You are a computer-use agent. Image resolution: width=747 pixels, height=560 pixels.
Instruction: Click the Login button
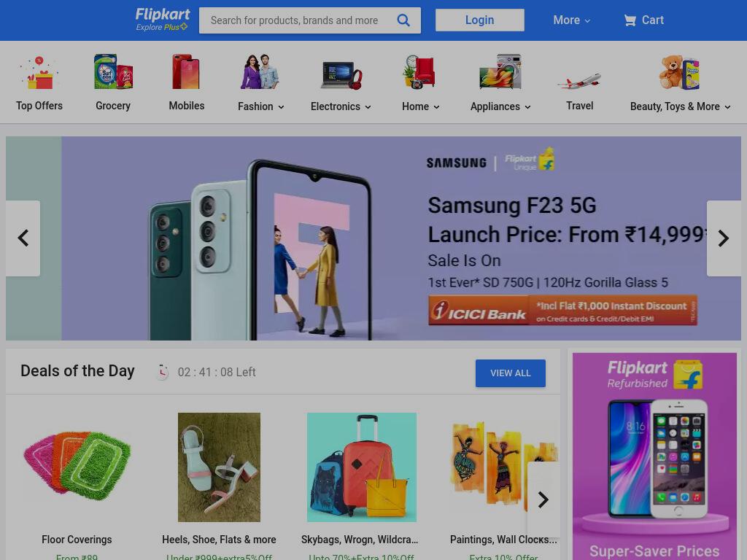(480, 20)
